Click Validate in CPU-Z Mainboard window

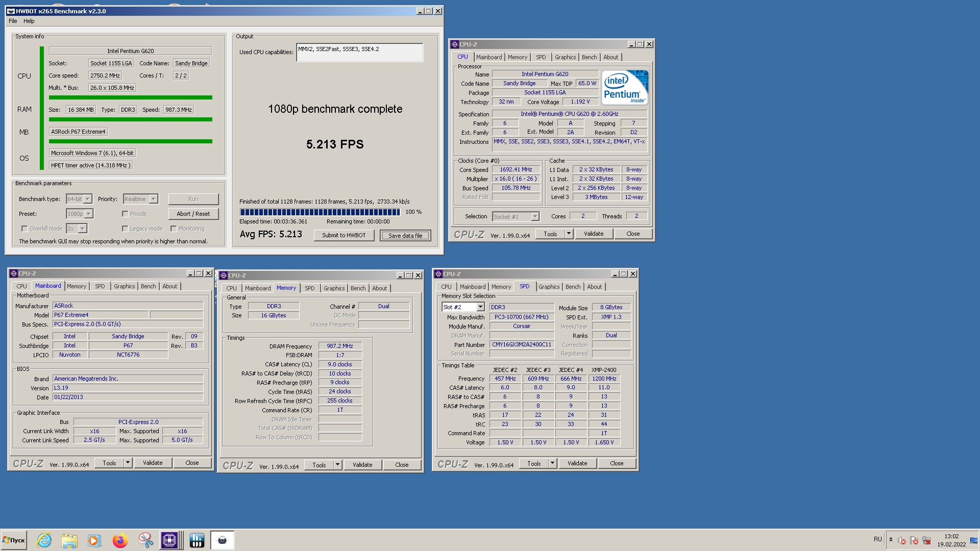pyautogui.click(x=153, y=463)
